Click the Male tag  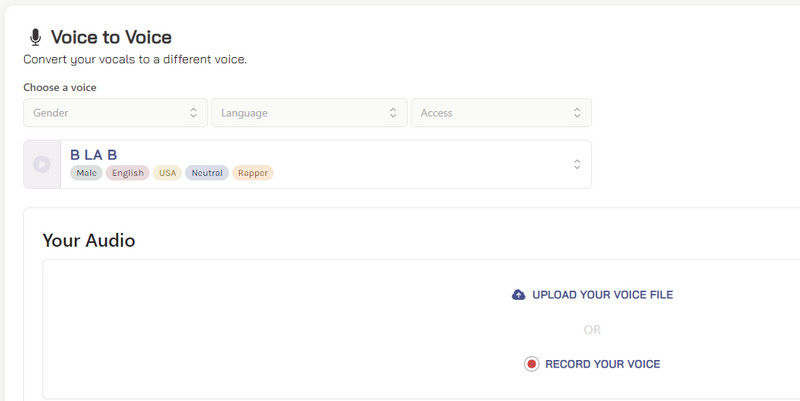click(x=87, y=173)
